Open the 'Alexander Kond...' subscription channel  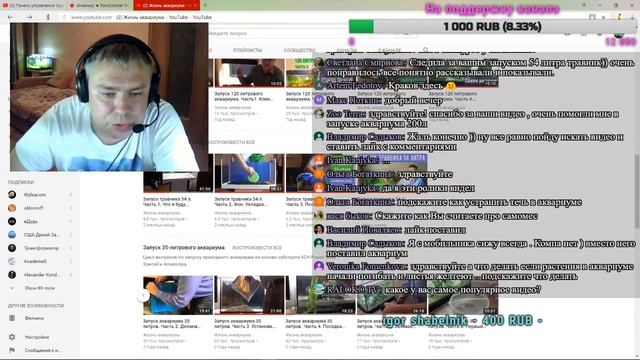click(40, 275)
